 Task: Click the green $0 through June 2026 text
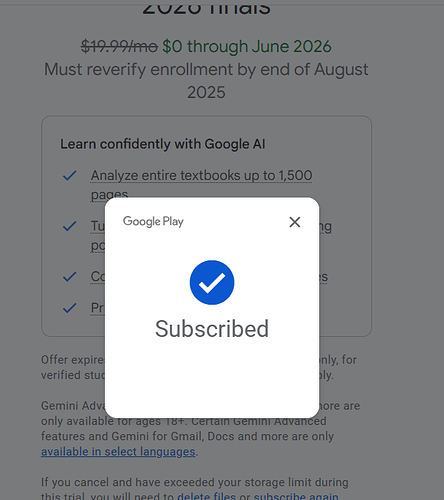247,46
